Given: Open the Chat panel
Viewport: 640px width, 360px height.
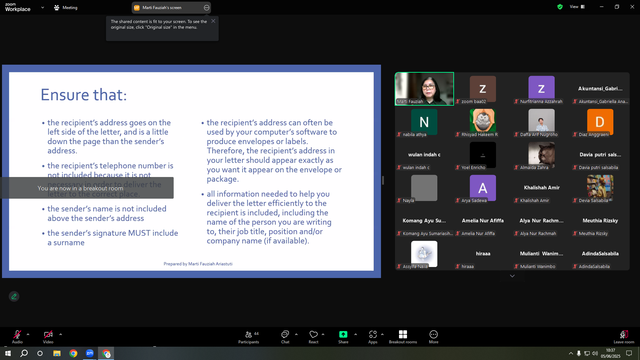Looking at the screenshot, I should pyautogui.click(x=285, y=336).
